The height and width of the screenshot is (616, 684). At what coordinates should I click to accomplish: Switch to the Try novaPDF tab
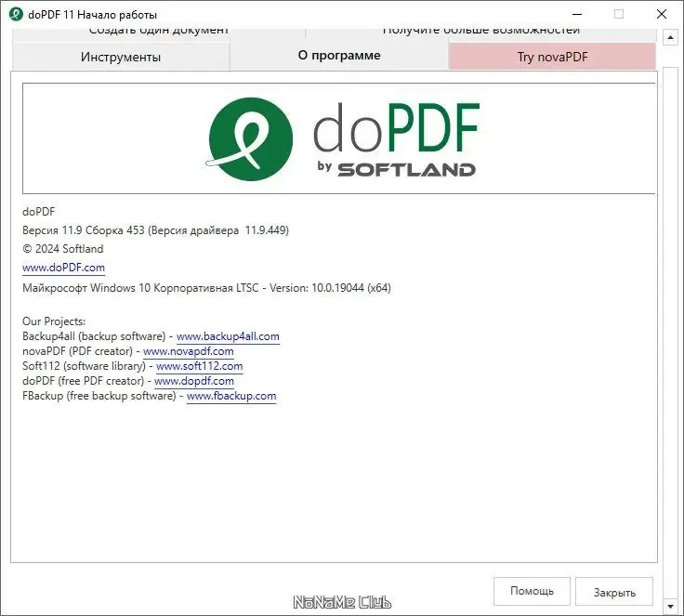[x=552, y=57]
